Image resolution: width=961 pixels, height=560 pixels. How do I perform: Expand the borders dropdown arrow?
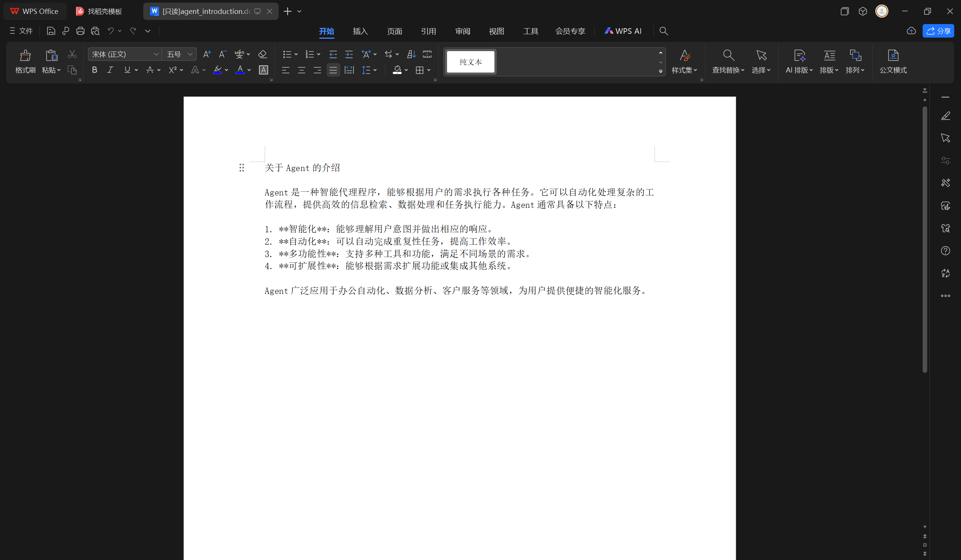pyautogui.click(x=429, y=70)
